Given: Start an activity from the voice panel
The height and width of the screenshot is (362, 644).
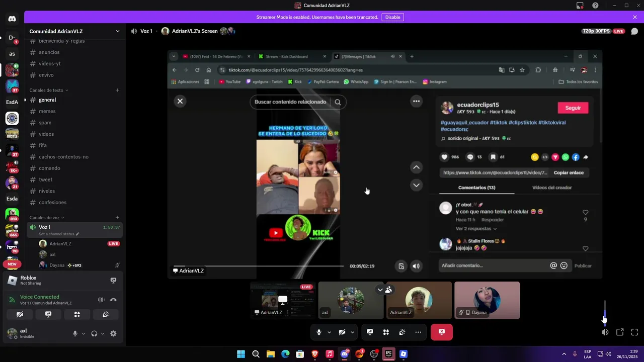Looking at the screenshot, I should point(77,314).
